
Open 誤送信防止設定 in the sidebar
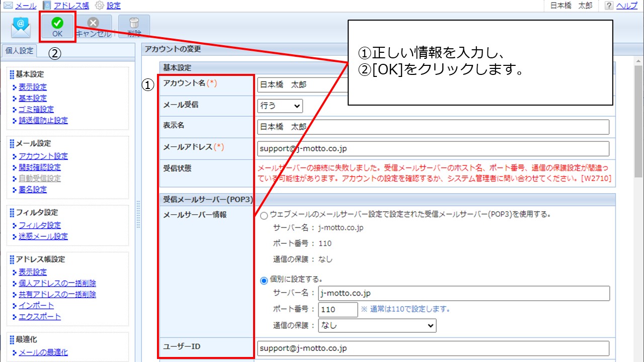coord(43,121)
